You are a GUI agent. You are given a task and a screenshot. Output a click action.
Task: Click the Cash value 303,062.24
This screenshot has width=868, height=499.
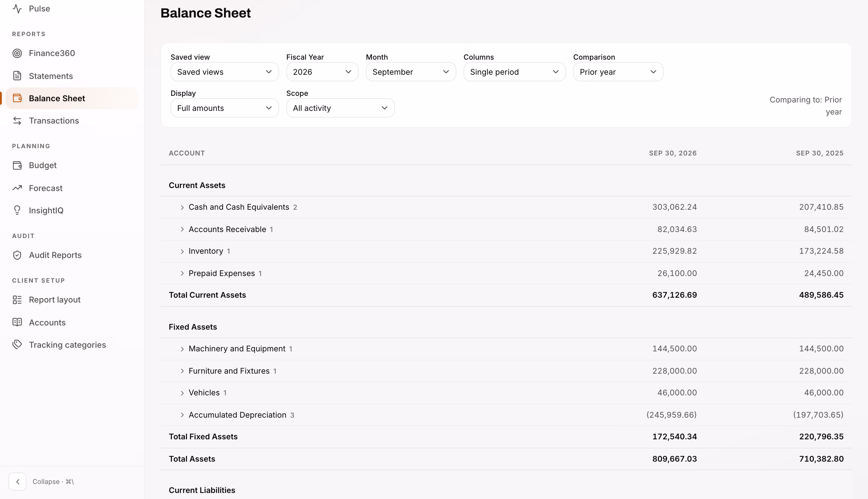(x=675, y=207)
